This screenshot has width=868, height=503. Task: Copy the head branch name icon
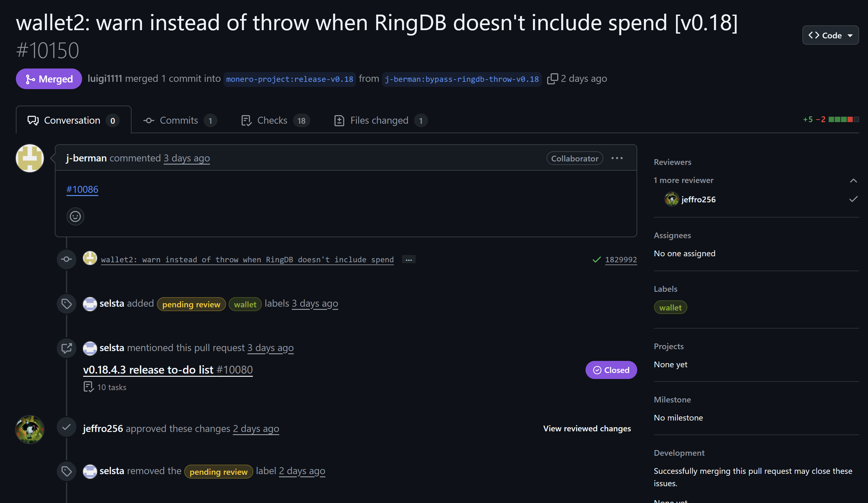tap(552, 79)
